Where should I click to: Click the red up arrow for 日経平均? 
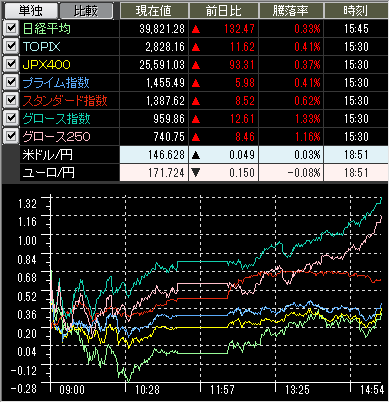point(196,29)
